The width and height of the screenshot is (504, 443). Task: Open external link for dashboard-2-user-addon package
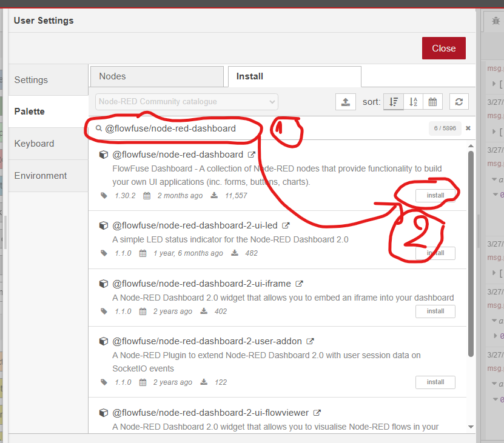click(311, 341)
